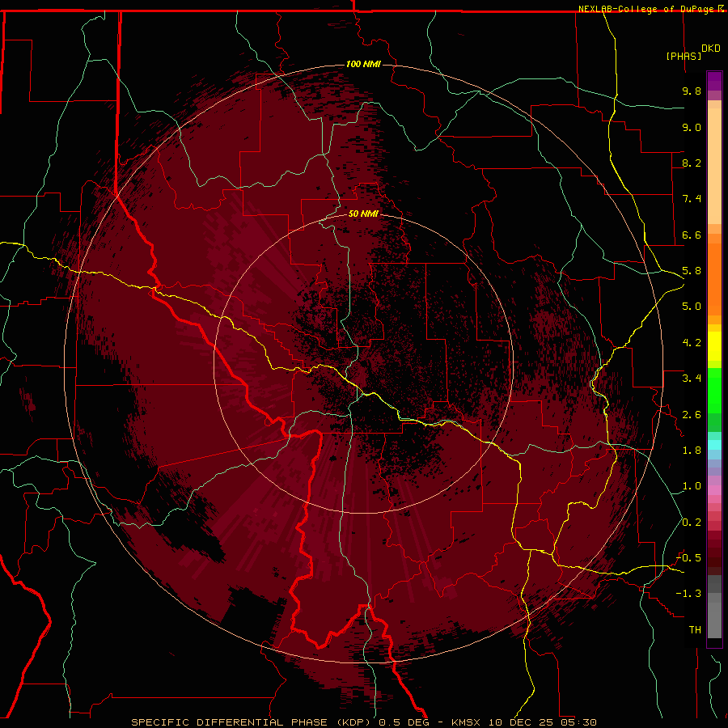Pick the yellow segment of the color bar
The width and height of the screenshot is (728, 728).
714,346
